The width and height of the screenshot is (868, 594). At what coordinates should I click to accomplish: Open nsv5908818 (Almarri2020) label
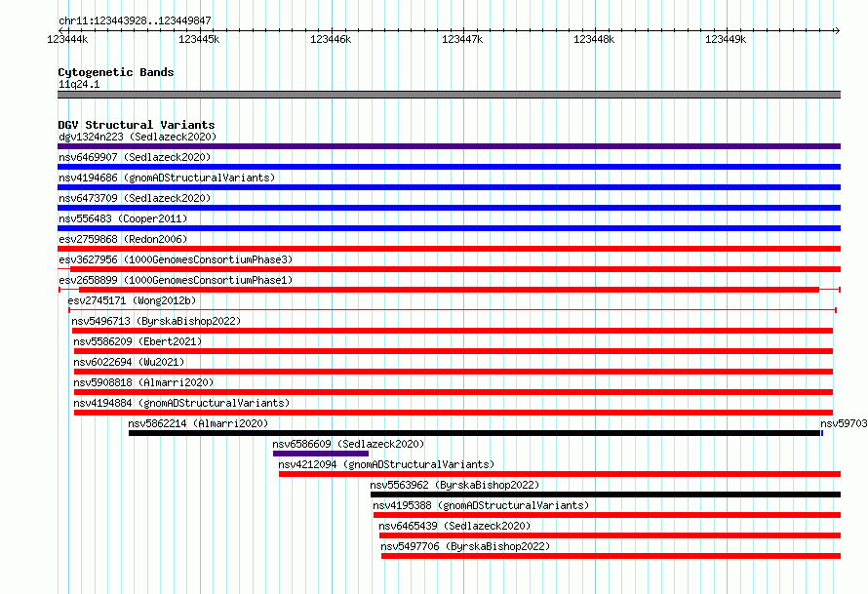(x=143, y=382)
